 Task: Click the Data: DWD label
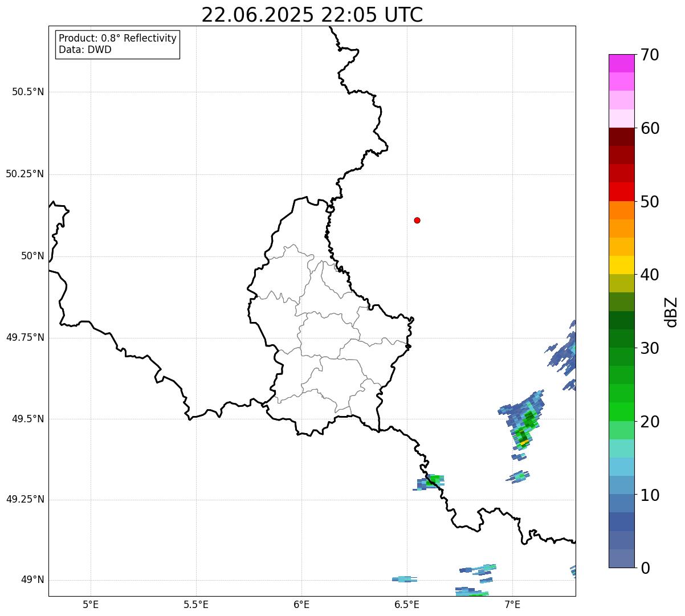[x=85, y=50]
